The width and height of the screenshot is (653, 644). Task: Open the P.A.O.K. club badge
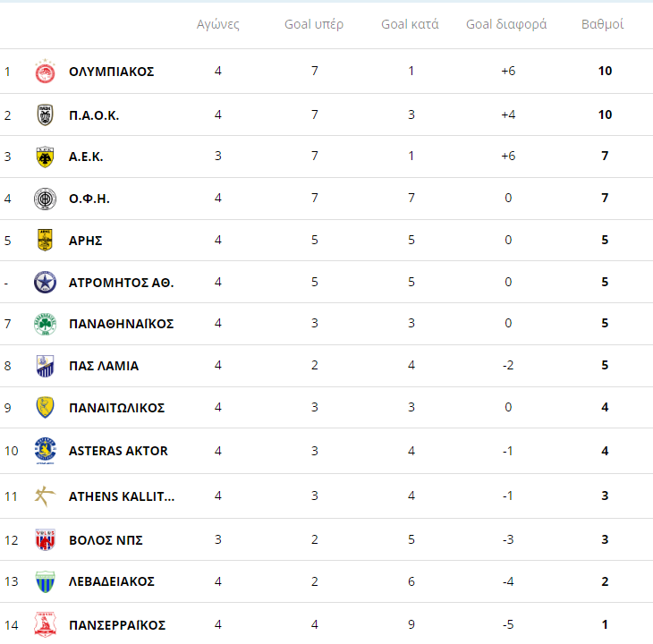click(x=45, y=114)
